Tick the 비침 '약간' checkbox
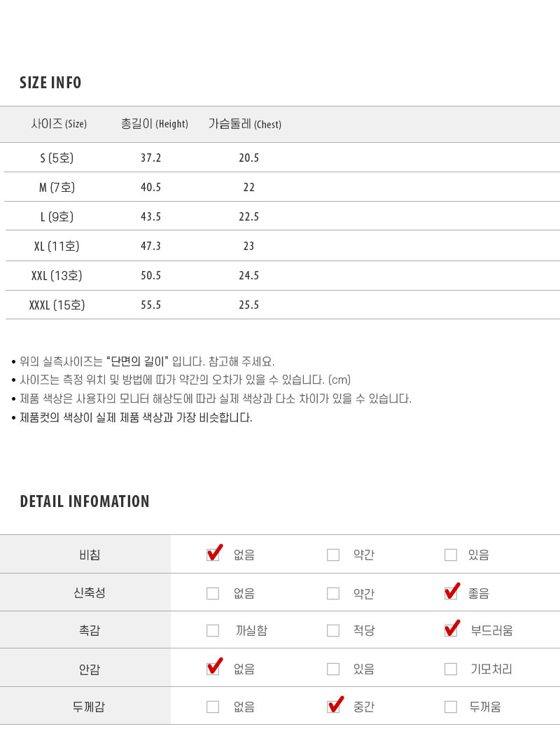This screenshot has width=560, height=743. click(x=333, y=555)
